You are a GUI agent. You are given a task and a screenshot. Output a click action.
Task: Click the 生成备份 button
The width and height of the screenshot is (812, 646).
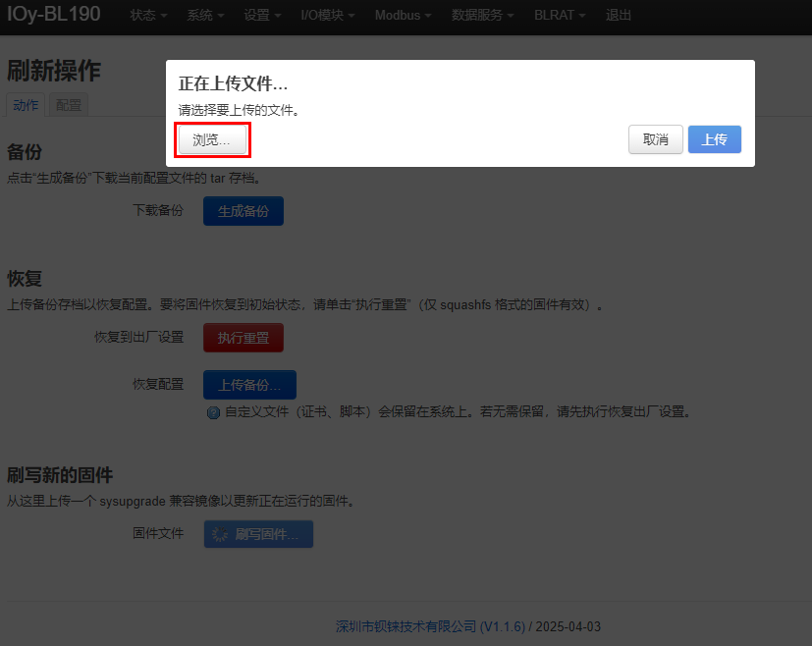pyautogui.click(x=244, y=211)
